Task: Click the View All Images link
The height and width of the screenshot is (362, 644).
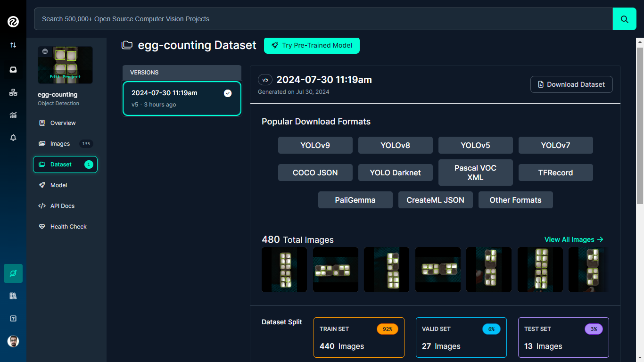Action: [x=574, y=239]
